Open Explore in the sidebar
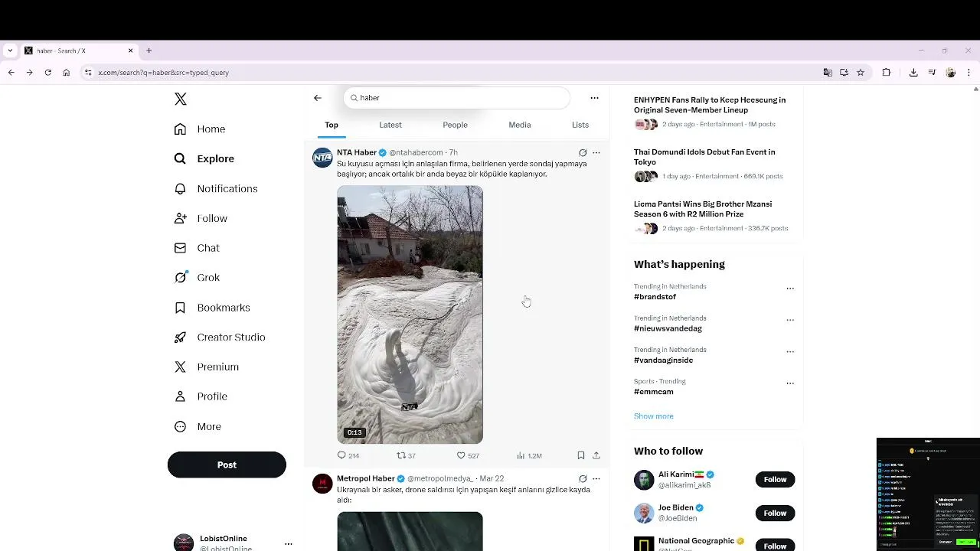This screenshot has width=980, height=551. [x=204, y=158]
